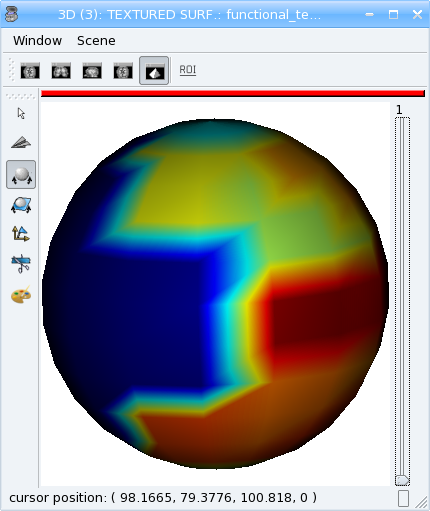Toggle the 3D view toolbar button
This screenshot has height=511, width=430.
(x=154, y=71)
